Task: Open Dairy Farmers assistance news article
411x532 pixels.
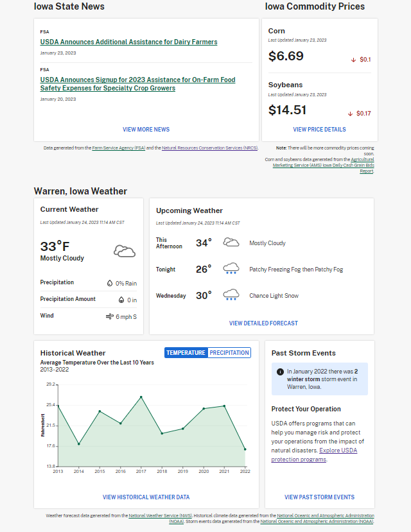Action: [128, 42]
